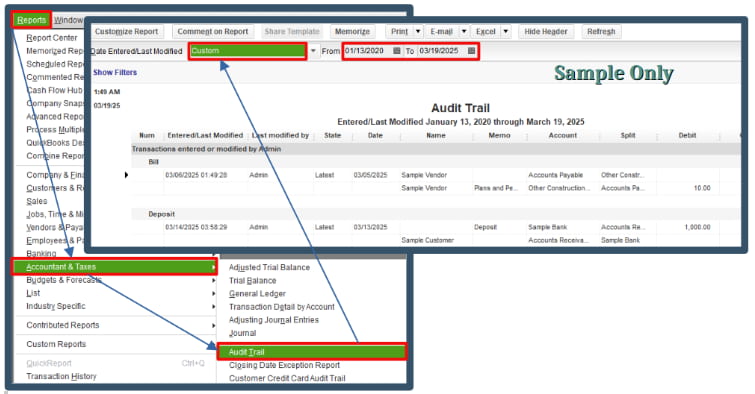Image resolution: width=755 pixels, height=394 pixels.
Task: Click the Excel button
Action: [486, 31]
